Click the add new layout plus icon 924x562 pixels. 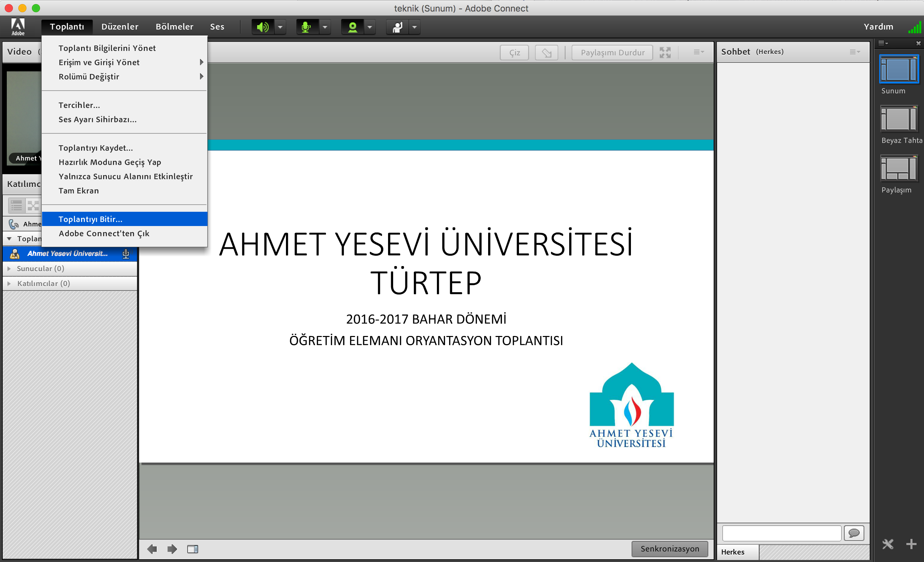coord(912,544)
